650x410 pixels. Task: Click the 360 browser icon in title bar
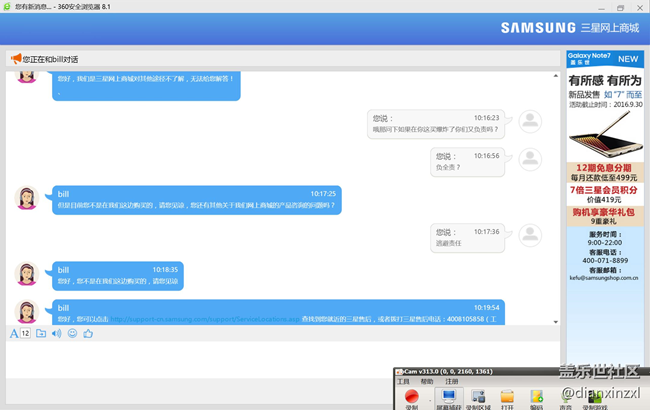(7, 7)
